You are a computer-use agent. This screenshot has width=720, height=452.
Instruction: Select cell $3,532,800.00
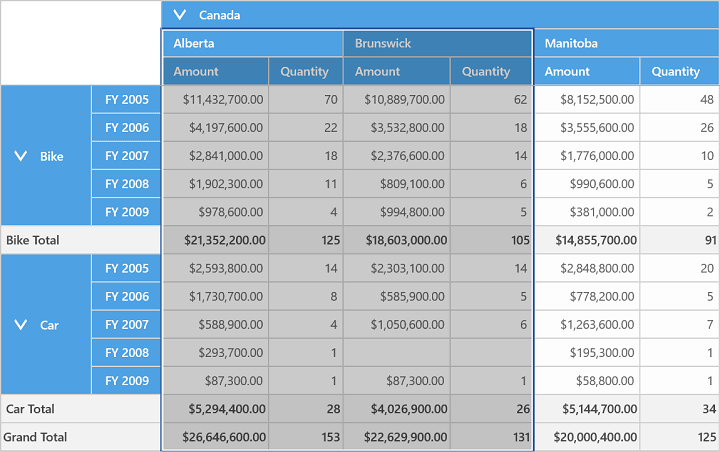pos(397,128)
